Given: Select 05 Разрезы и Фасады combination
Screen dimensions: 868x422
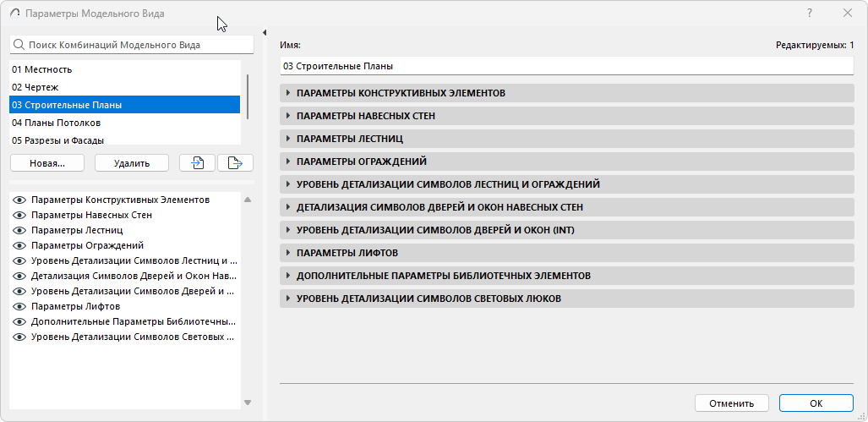Looking at the screenshot, I should coord(124,140).
